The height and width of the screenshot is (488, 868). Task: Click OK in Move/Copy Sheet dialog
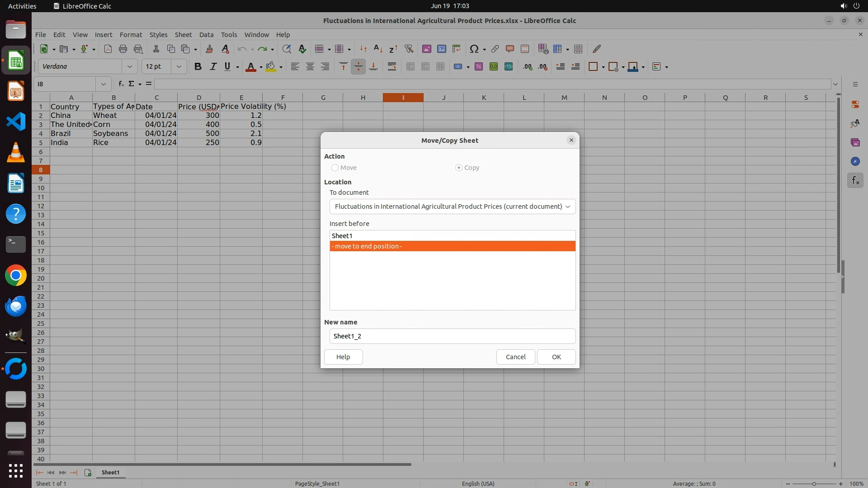[x=556, y=357]
